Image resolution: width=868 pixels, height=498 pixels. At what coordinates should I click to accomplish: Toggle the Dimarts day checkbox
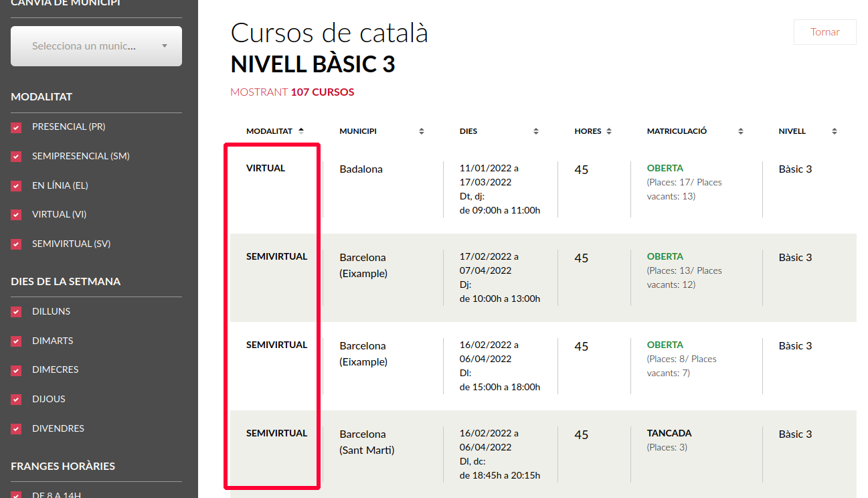coord(17,341)
